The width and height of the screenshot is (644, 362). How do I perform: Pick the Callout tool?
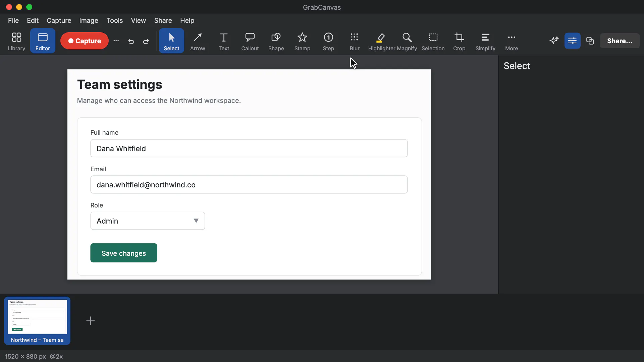click(x=250, y=41)
